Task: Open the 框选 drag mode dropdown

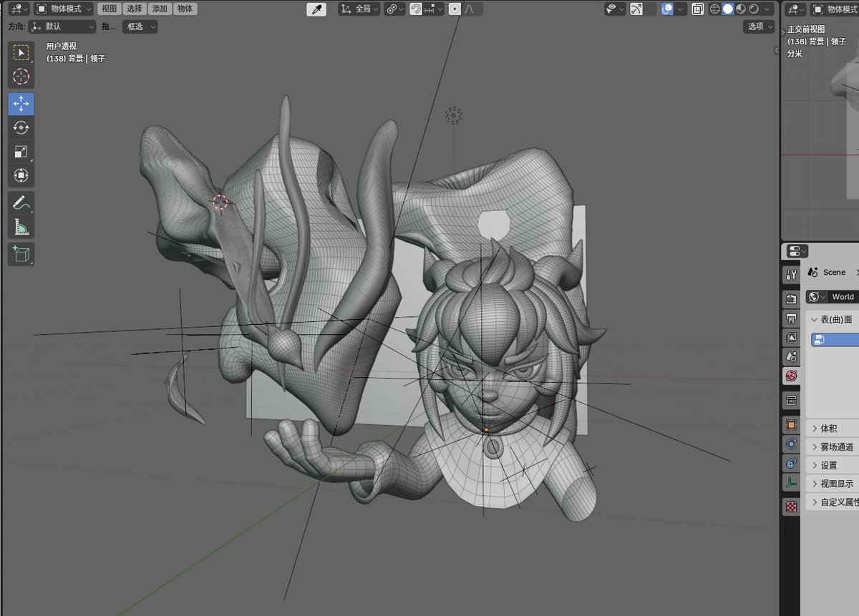Action: coord(140,26)
